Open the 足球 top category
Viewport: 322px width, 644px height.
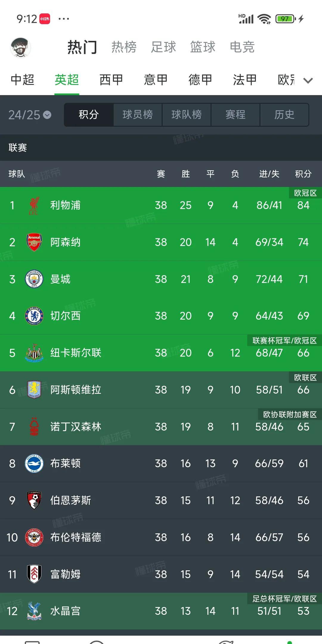point(163,47)
